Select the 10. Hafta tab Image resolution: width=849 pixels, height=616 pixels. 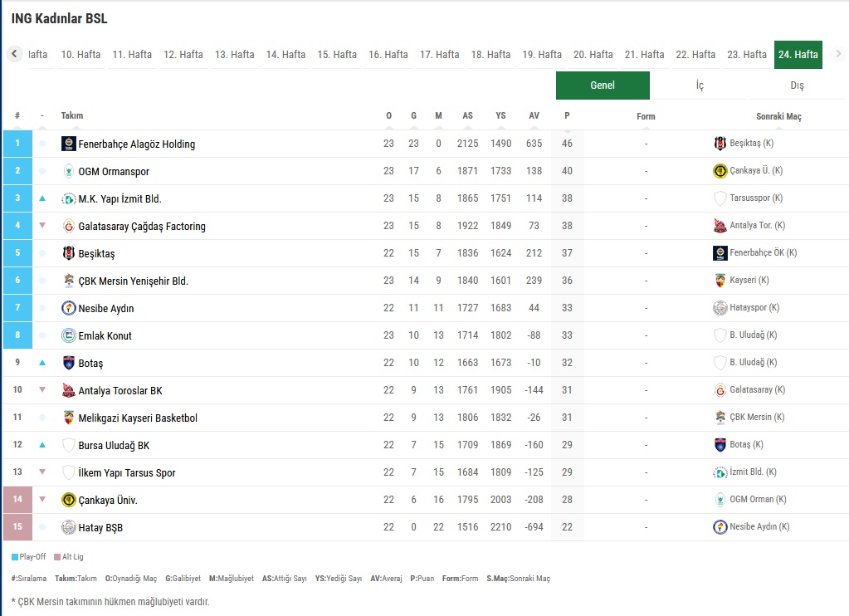click(81, 55)
